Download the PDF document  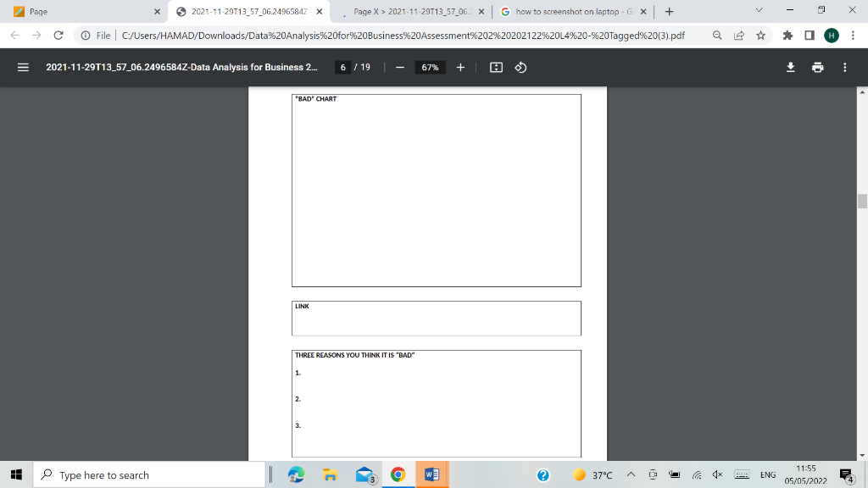(790, 67)
